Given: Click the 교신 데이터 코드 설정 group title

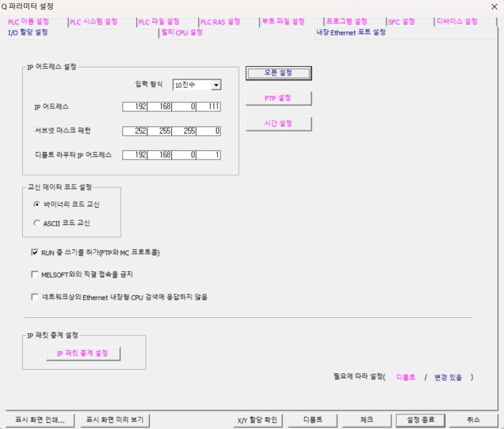Looking at the screenshot, I should [60, 187].
